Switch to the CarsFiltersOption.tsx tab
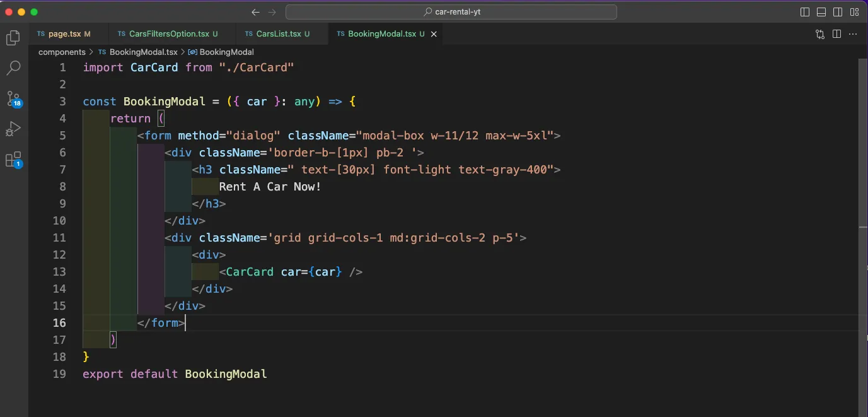The image size is (868, 417). (173, 34)
